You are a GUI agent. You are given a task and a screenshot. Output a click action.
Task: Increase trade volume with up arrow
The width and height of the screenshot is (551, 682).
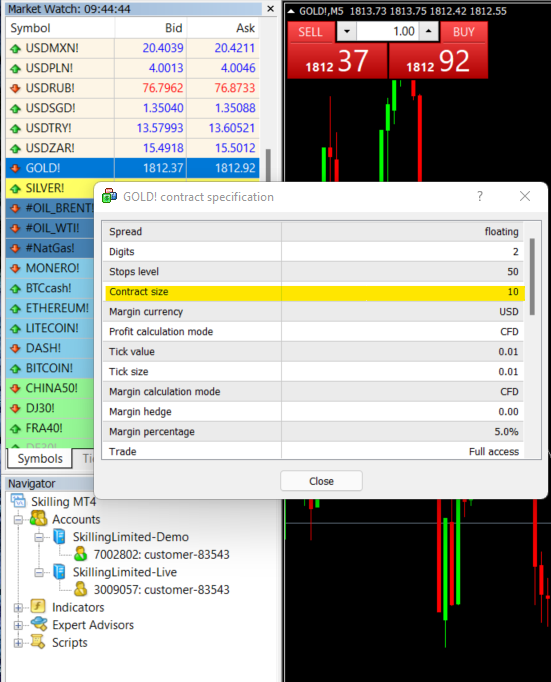(x=429, y=32)
